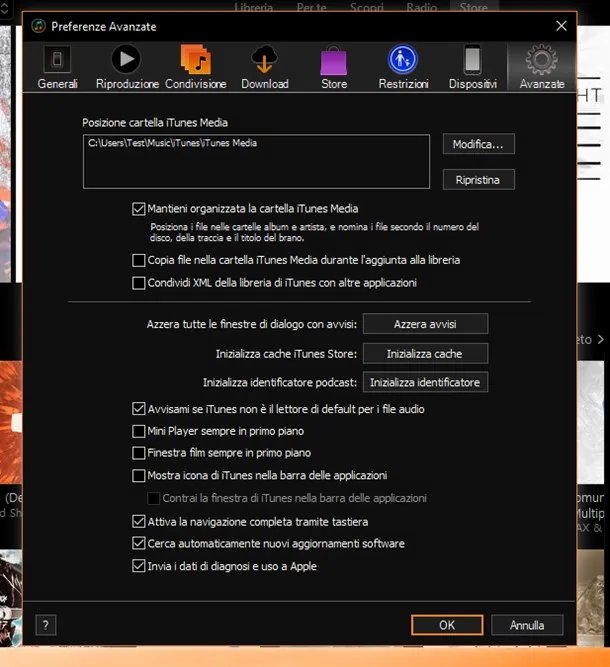Confirm settings with the OK button
Image resolution: width=610 pixels, height=667 pixels.
[x=447, y=625]
